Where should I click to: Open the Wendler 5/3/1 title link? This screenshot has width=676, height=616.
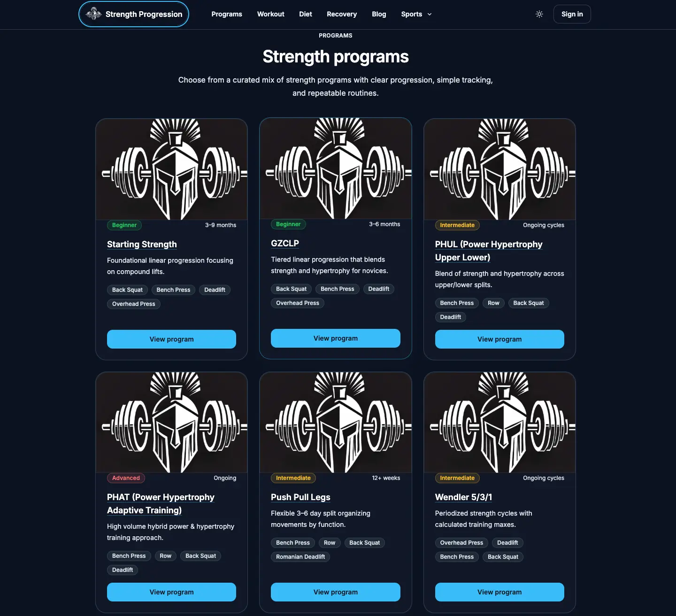pos(463,497)
